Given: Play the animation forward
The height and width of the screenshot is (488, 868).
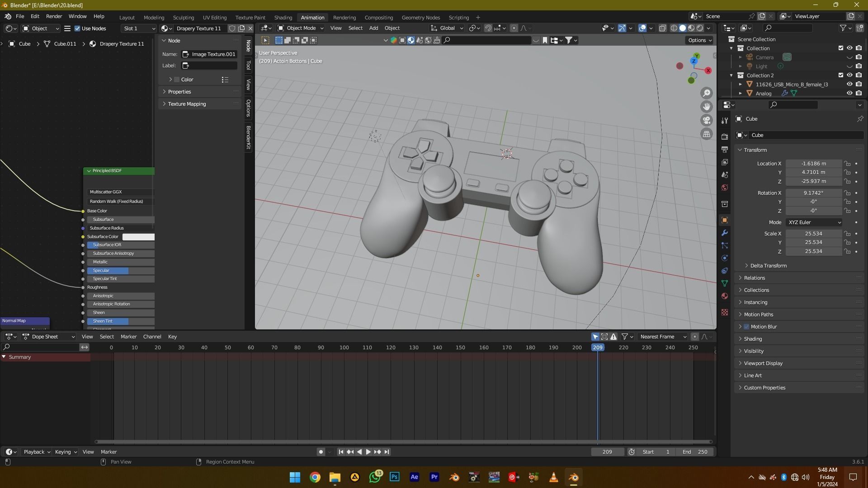Looking at the screenshot, I should pyautogui.click(x=368, y=452).
